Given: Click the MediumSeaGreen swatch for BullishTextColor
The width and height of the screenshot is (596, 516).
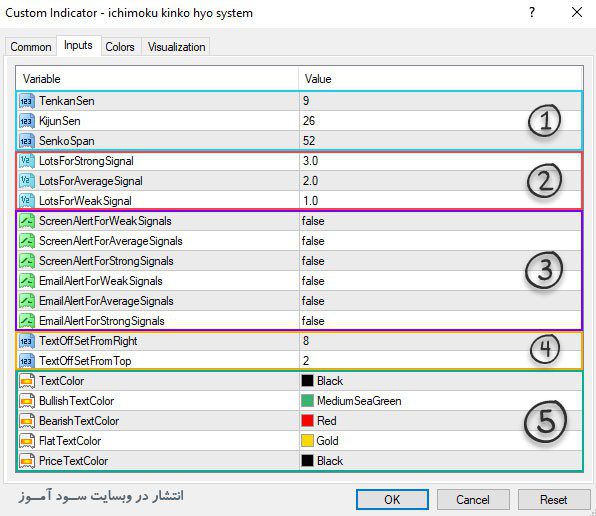Looking at the screenshot, I should point(307,400).
